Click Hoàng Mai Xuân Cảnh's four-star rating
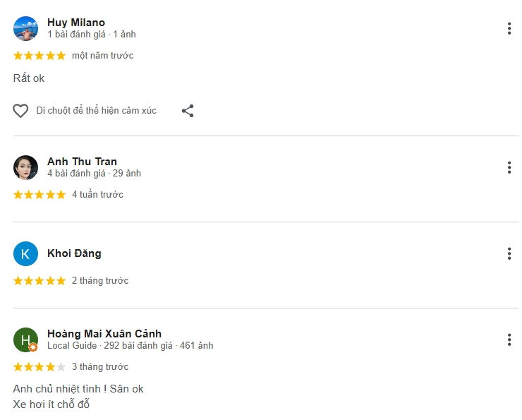Viewport: 522px width, 420px height. (40, 367)
